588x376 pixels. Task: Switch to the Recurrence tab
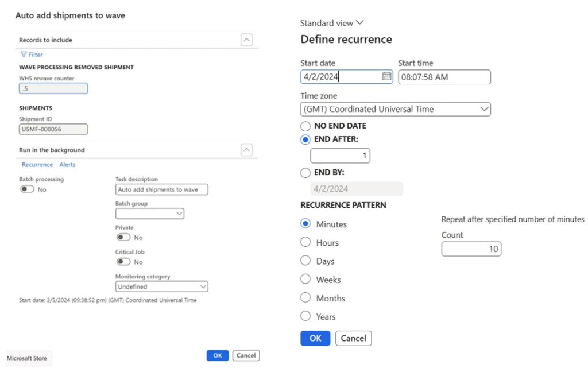[x=37, y=164]
